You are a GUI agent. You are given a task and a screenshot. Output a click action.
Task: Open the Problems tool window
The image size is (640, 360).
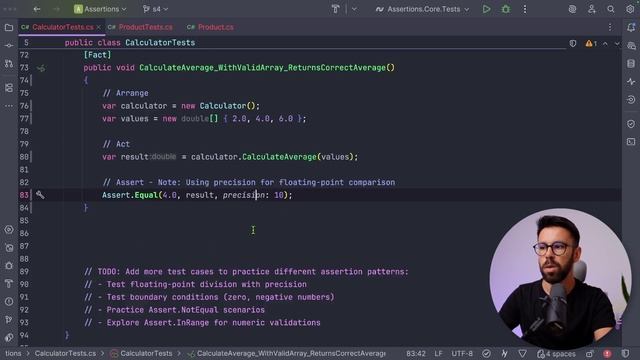click(9, 302)
